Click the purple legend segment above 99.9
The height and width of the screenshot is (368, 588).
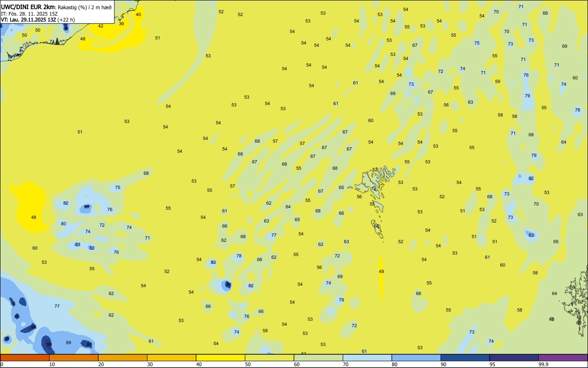tap(563, 357)
